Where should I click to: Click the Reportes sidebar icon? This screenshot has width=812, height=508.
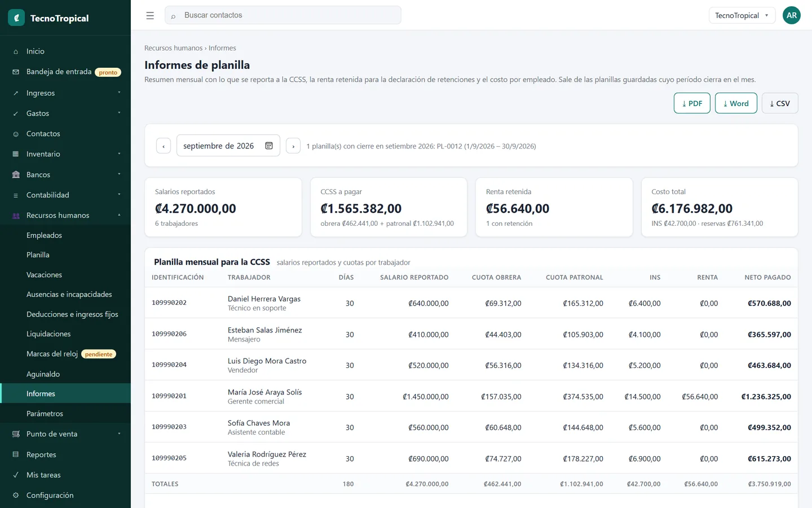(16, 454)
